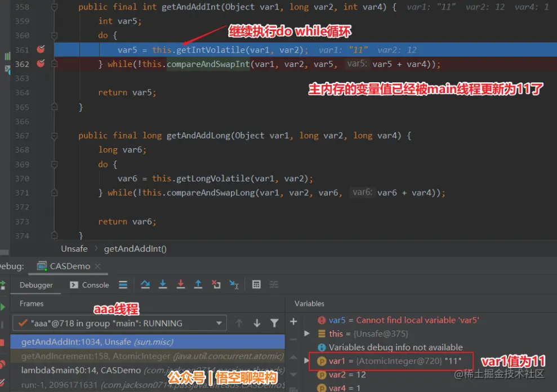Collapse getAndAddInt method fold at line 358
This screenshot has height=392, width=557.
coord(55,7)
